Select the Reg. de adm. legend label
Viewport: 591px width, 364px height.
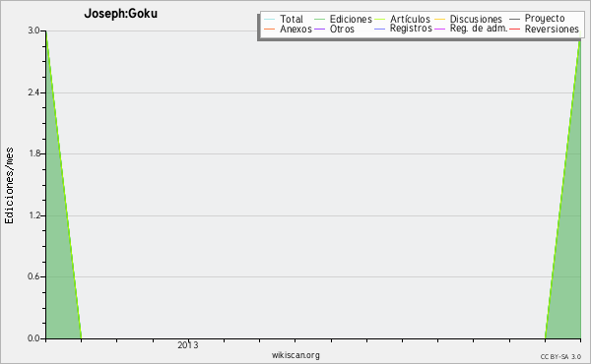[479, 29]
